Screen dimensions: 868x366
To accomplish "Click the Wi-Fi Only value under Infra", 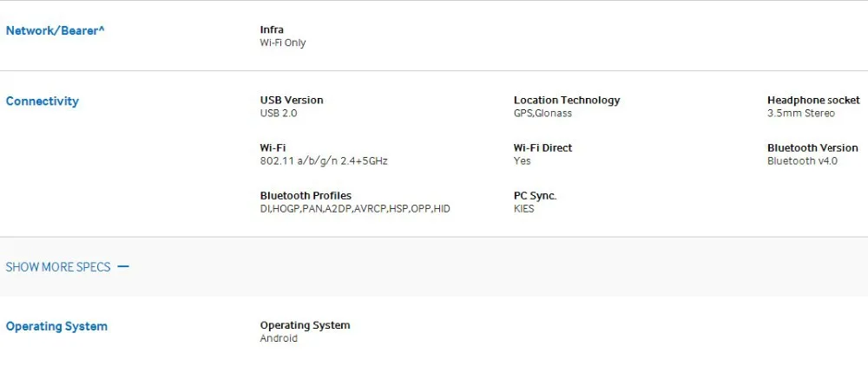I will click(x=283, y=42).
